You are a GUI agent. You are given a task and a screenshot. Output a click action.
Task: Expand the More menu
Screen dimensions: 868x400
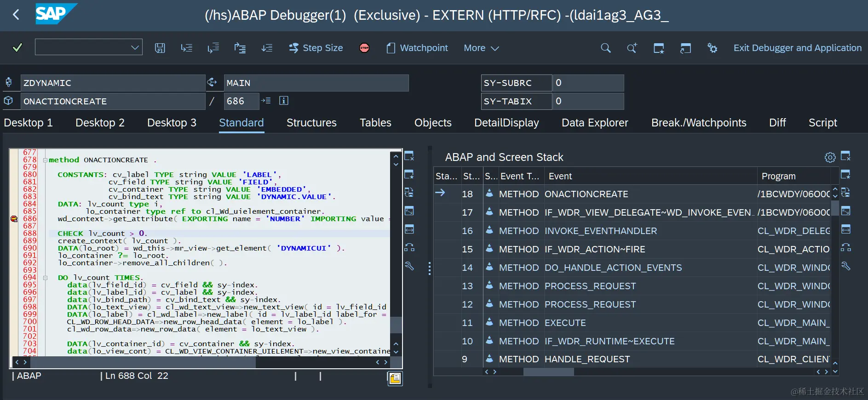pos(481,48)
